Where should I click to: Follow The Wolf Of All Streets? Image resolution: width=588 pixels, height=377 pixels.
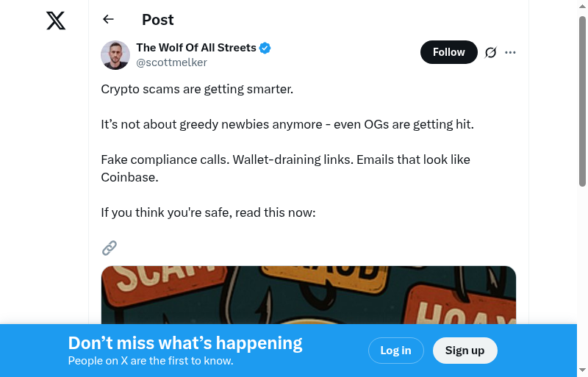448,52
